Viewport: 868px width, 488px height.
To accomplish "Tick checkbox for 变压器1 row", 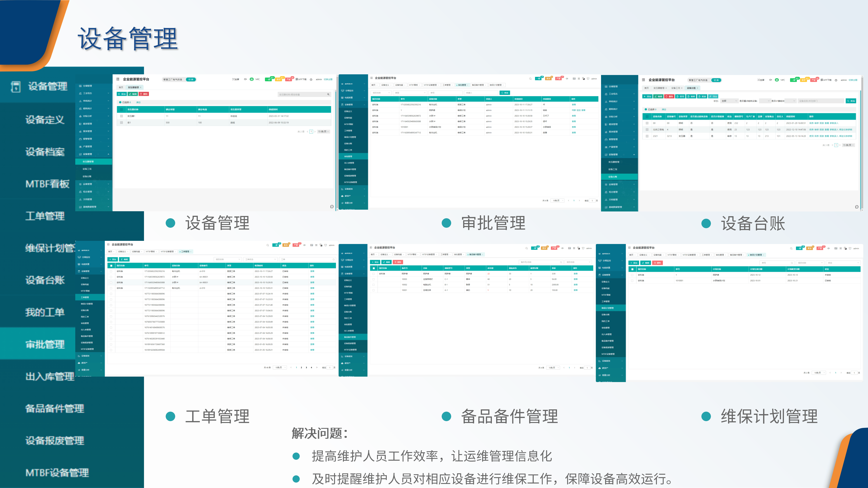I will pos(121,116).
